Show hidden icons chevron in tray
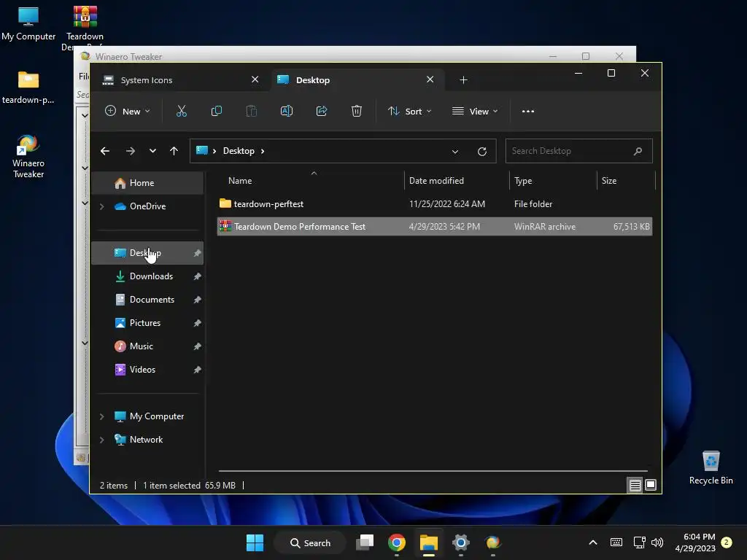This screenshot has height=560, width=747. coord(593,542)
